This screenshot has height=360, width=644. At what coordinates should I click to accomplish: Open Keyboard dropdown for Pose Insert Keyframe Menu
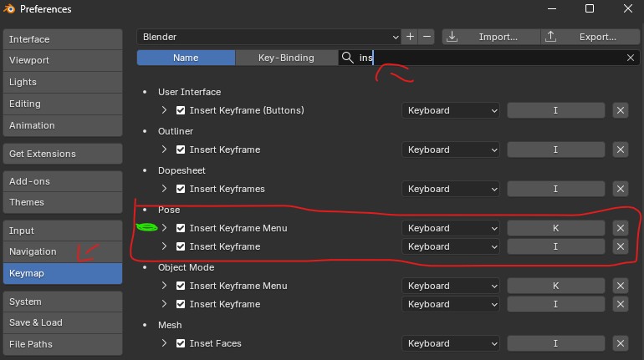click(451, 228)
